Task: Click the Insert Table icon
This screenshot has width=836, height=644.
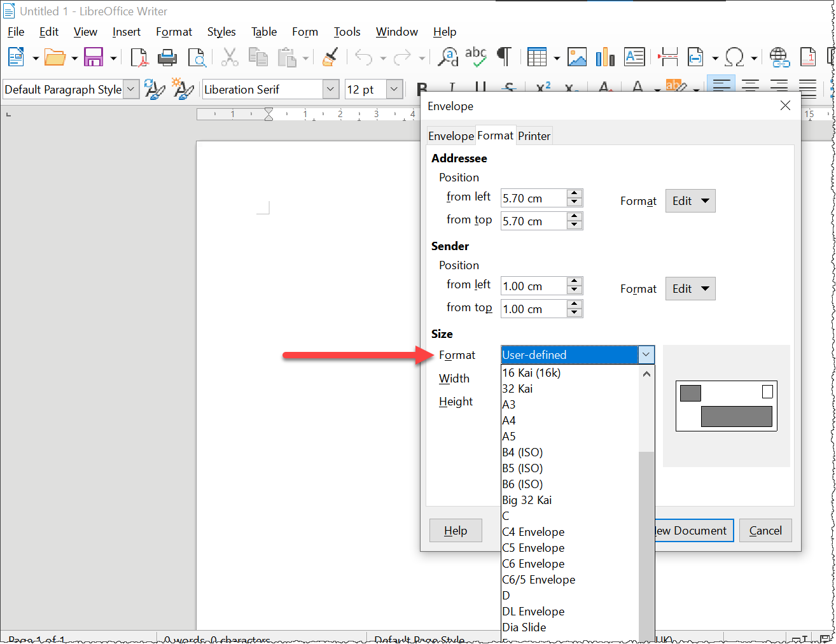Action: coord(537,57)
